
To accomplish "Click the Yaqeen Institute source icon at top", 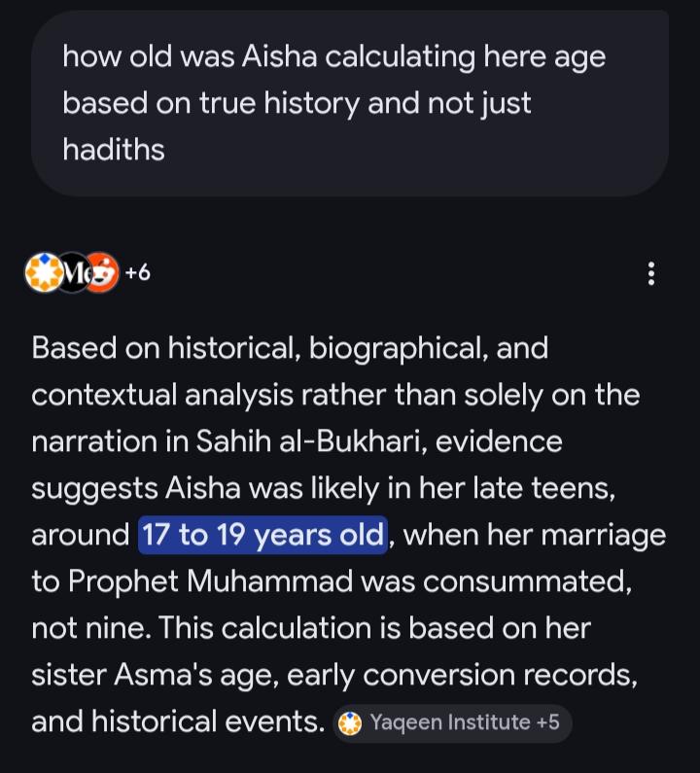I will [x=44, y=272].
